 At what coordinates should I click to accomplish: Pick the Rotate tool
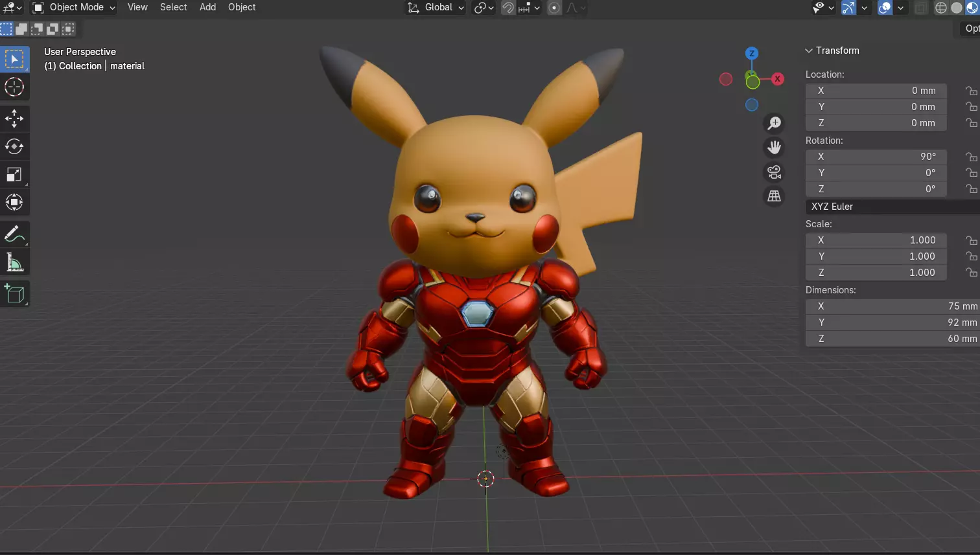point(14,146)
